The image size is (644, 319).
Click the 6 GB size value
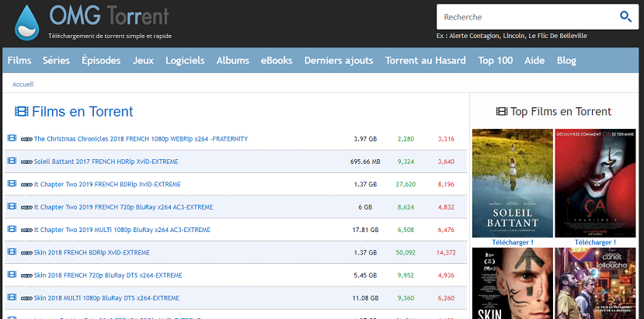(x=365, y=207)
